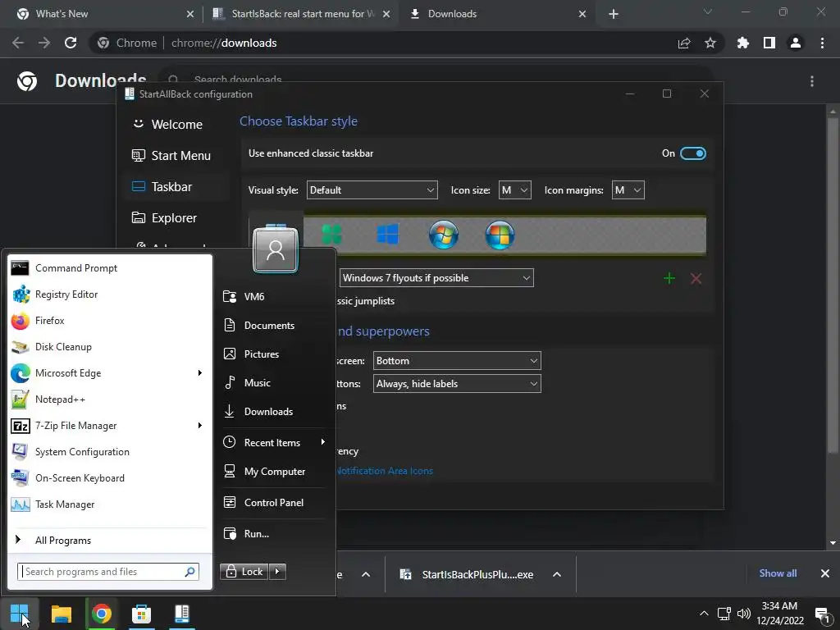Click Search programs and files field
Viewport: 840px width, 630px height.
(x=108, y=572)
